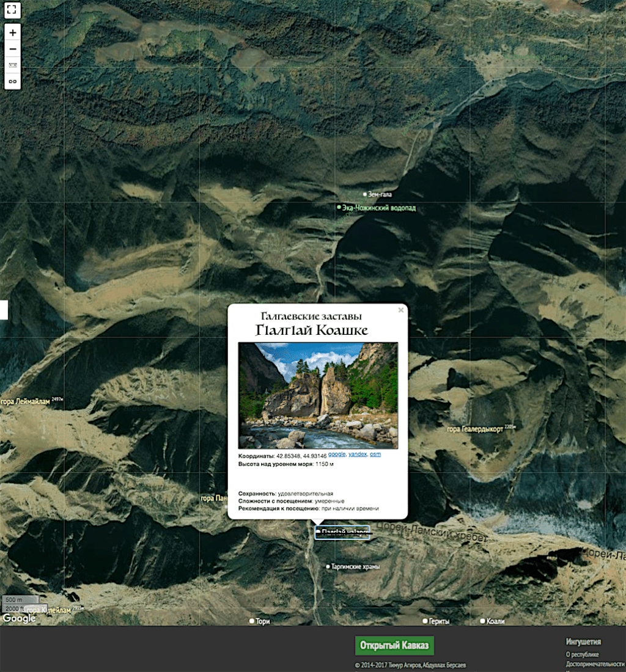Image resolution: width=626 pixels, height=672 pixels.
Task: Open the О республике footer link
Action: point(582,654)
